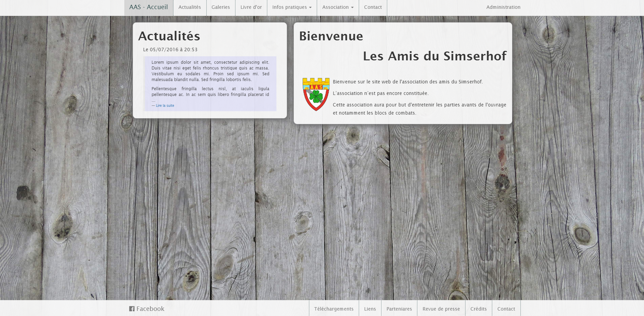Click the Actualités panel heading

pyautogui.click(x=169, y=36)
